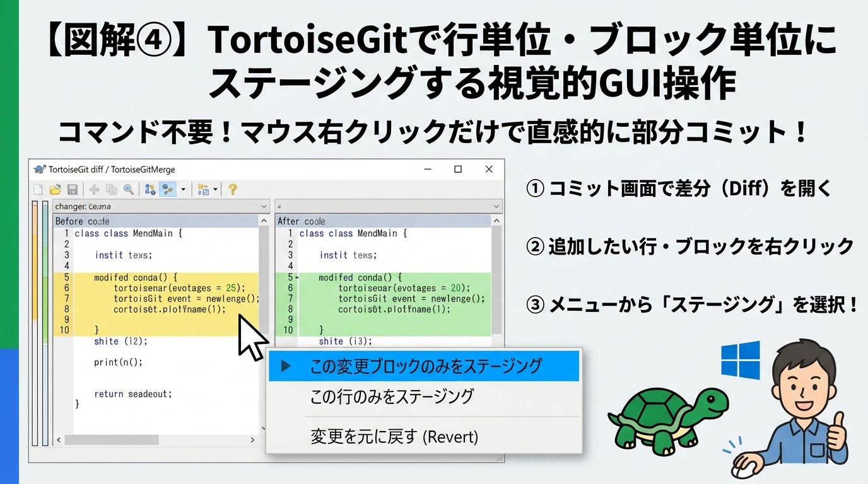
Task: Maximize the TortoiseGitMerge window
Action: (458, 170)
